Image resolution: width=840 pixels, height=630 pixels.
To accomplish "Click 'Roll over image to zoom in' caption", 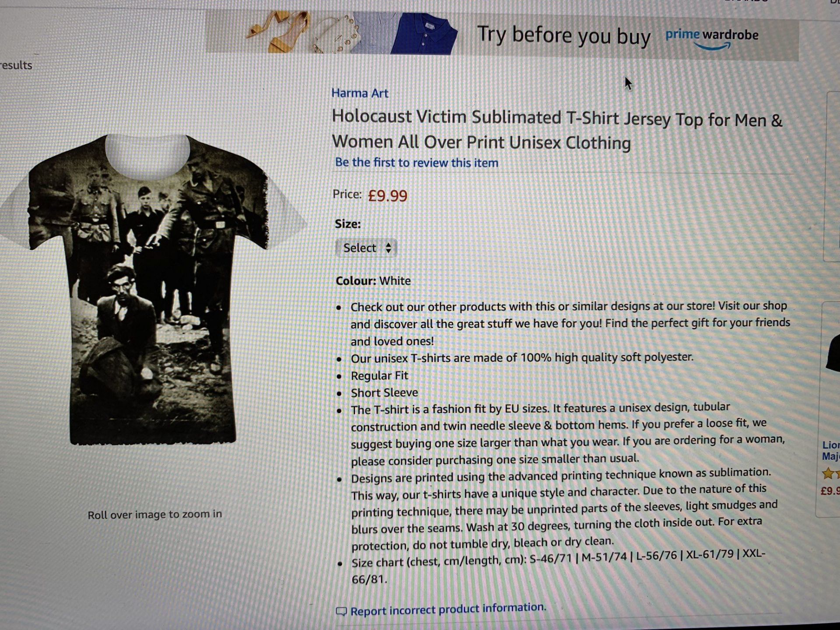I will [x=155, y=514].
